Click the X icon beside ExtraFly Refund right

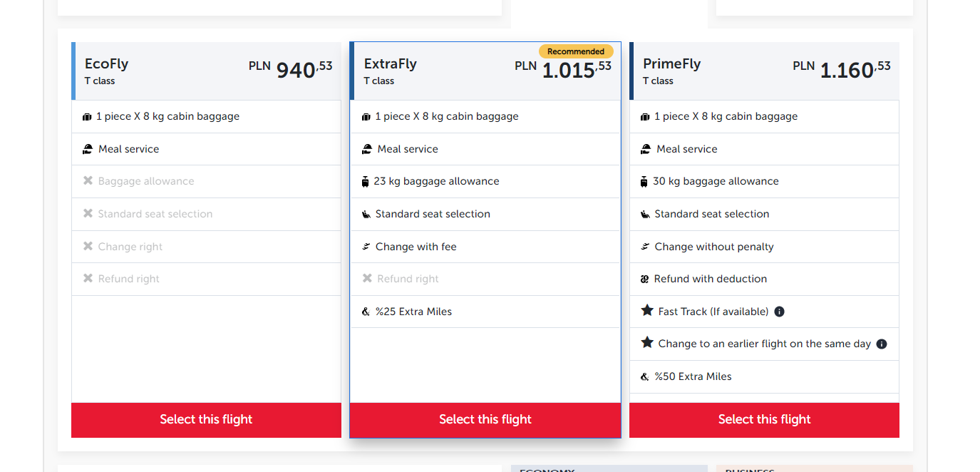coord(367,279)
